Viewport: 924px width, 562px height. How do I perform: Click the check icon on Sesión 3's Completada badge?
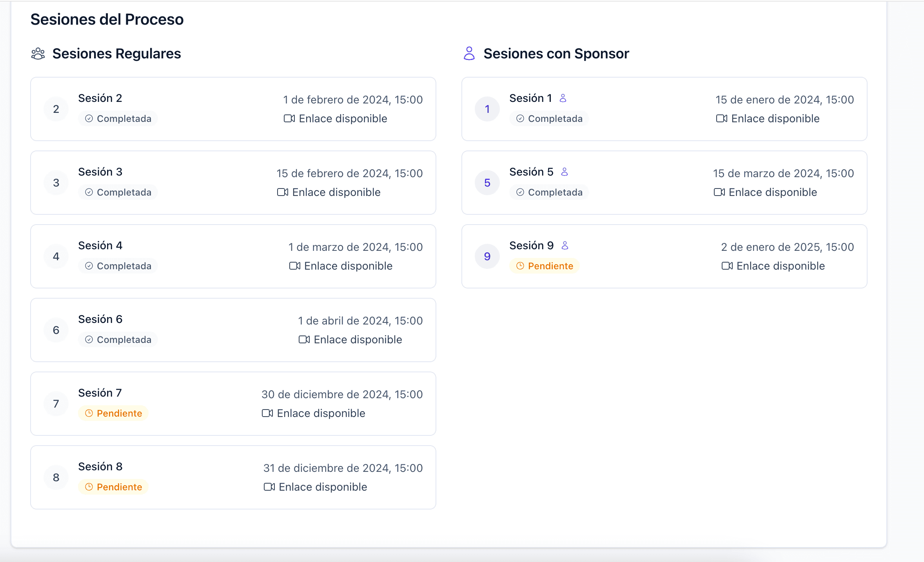coord(89,192)
